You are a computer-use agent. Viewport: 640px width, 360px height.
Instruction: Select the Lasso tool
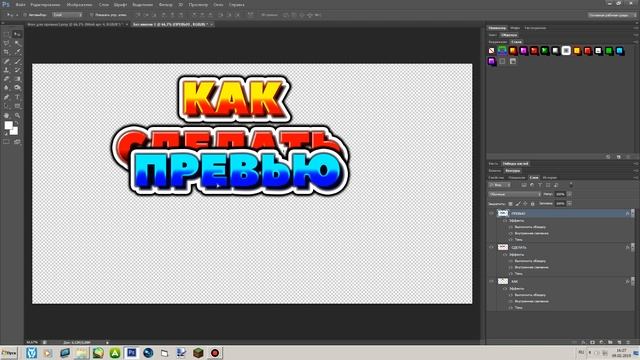pyautogui.click(x=7, y=43)
